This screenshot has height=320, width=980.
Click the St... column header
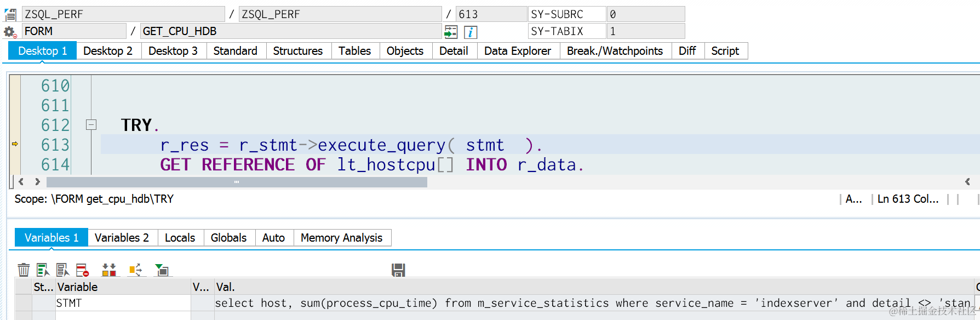point(43,287)
